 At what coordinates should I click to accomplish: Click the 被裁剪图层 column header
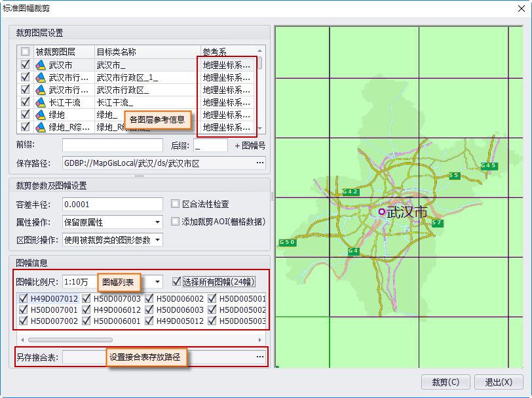[x=64, y=52]
